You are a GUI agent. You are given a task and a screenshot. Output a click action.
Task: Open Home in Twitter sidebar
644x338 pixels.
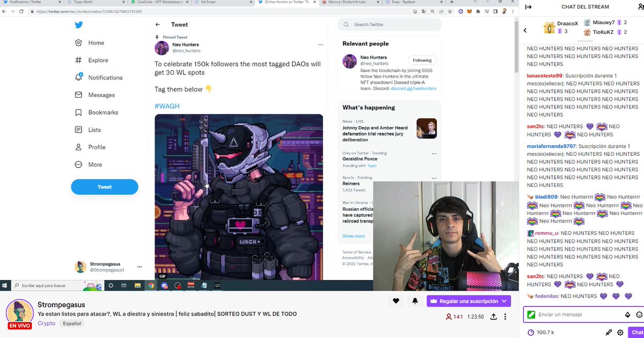90,43
